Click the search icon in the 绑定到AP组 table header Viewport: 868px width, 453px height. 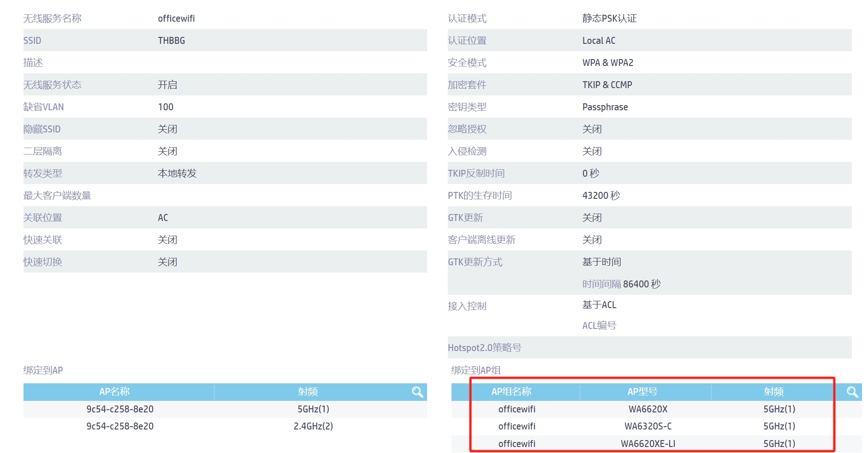coord(852,392)
